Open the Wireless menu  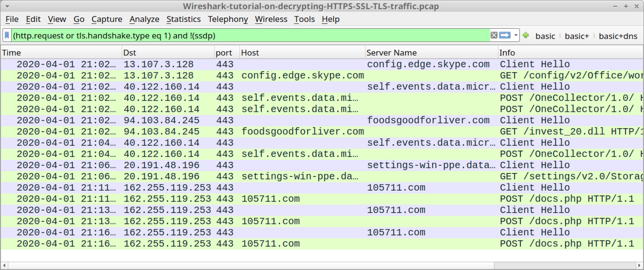pos(270,19)
